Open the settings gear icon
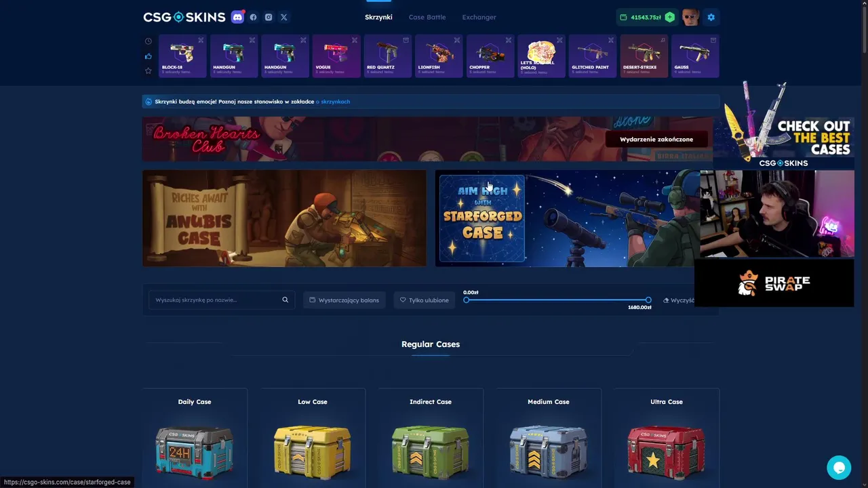This screenshot has height=488, width=868. pos(711,17)
